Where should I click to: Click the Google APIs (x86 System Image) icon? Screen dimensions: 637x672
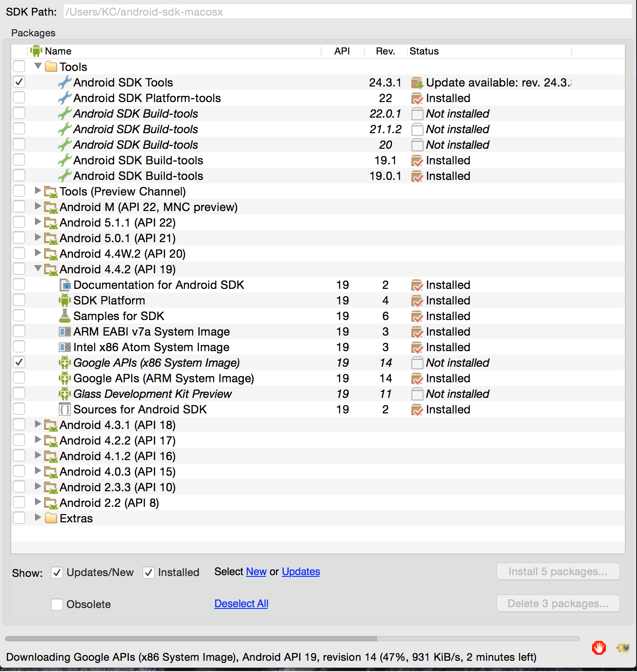(65, 363)
